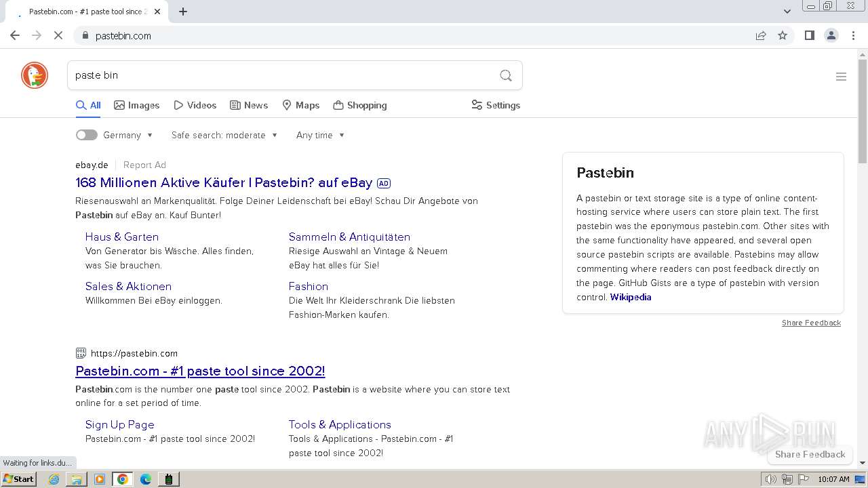Image resolution: width=868 pixels, height=488 pixels.
Task: Click the green app icon in the taskbar
Action: (x=169, y=479)
